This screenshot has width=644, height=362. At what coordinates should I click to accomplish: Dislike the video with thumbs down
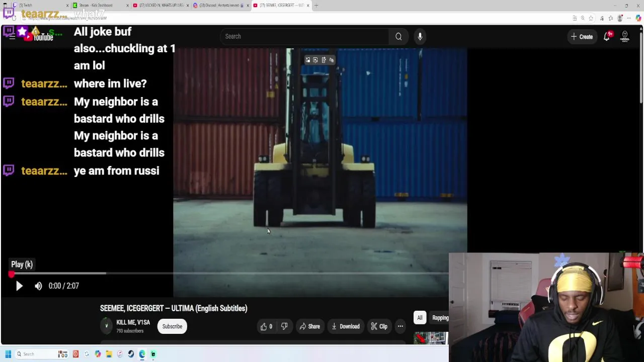[x=284, y=326]
